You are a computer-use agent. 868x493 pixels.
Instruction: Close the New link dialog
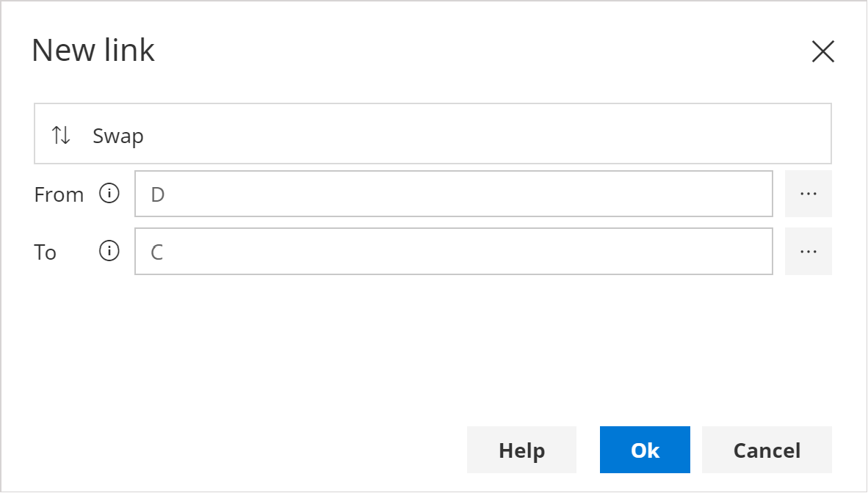click(822, 51)
